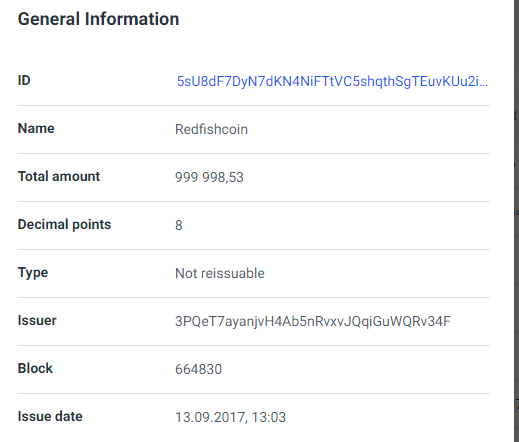The height and width of the screenshot is (442, 519).
Task: Click the divider line below the Name row
Action: coord(254,154)
